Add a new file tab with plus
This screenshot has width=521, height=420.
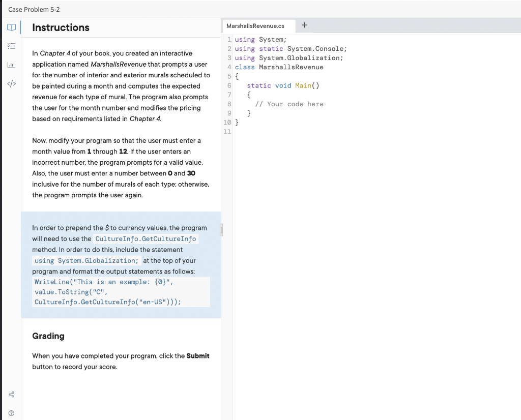coord(304,25)
